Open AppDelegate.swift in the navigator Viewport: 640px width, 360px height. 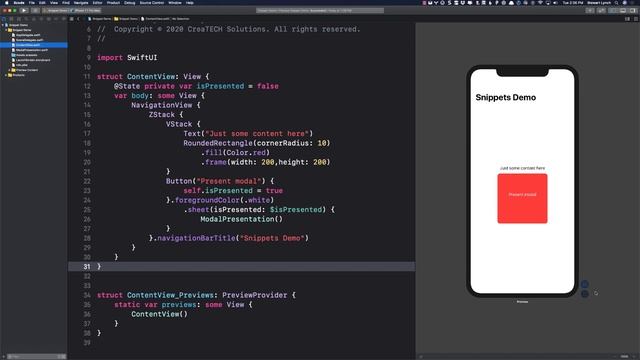(28, 35)
